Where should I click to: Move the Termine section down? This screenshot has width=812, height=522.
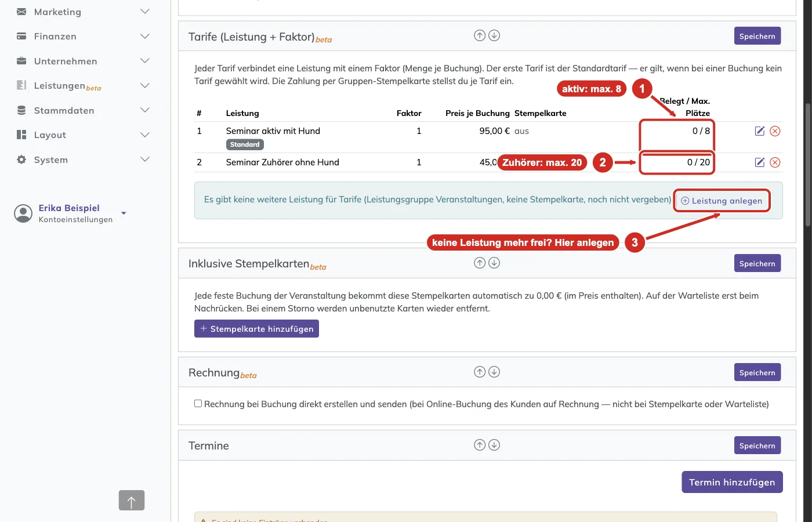(494, 445)
